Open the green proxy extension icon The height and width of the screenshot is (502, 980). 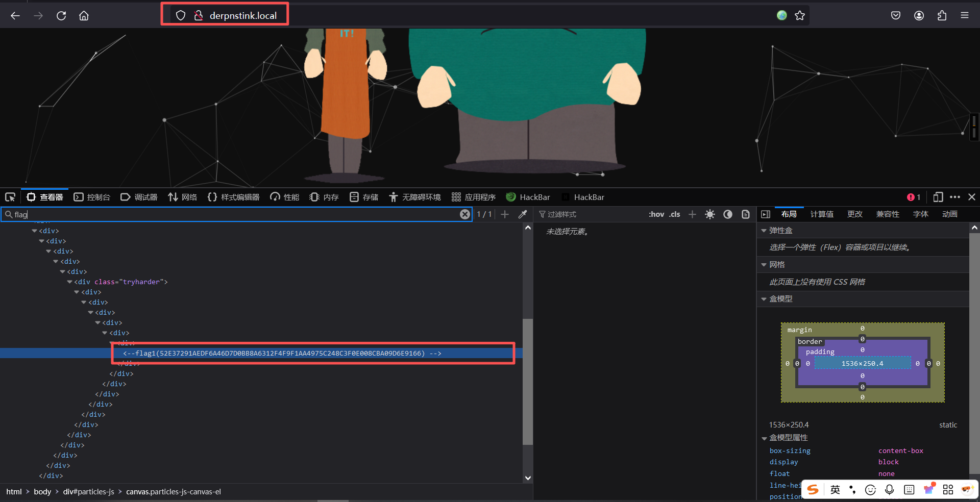[782, 15]
